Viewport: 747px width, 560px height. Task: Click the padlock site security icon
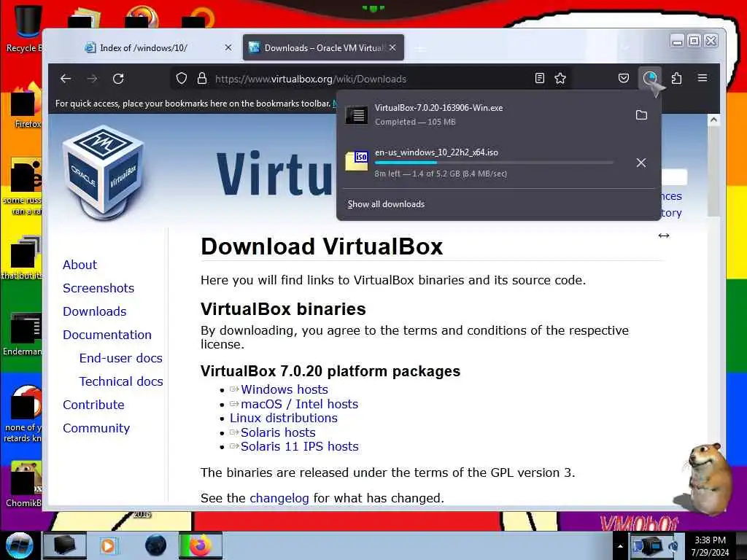[202, 79]
